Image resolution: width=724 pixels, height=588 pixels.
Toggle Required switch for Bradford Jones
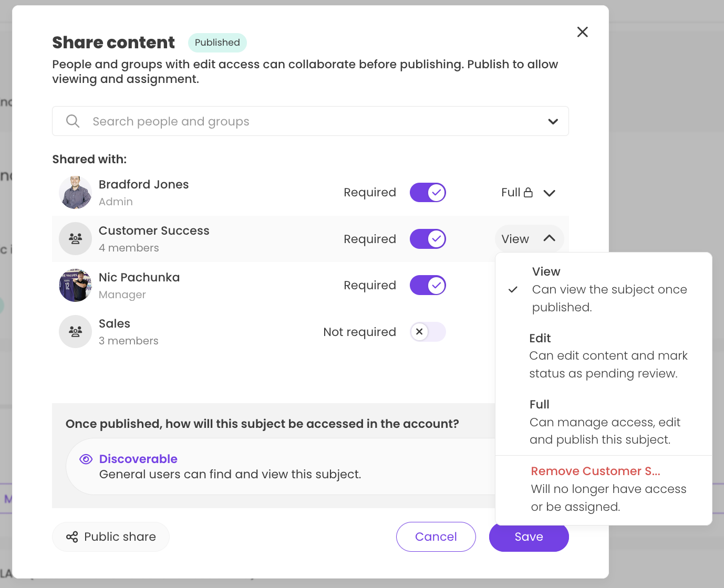click(x=428, y=193)
